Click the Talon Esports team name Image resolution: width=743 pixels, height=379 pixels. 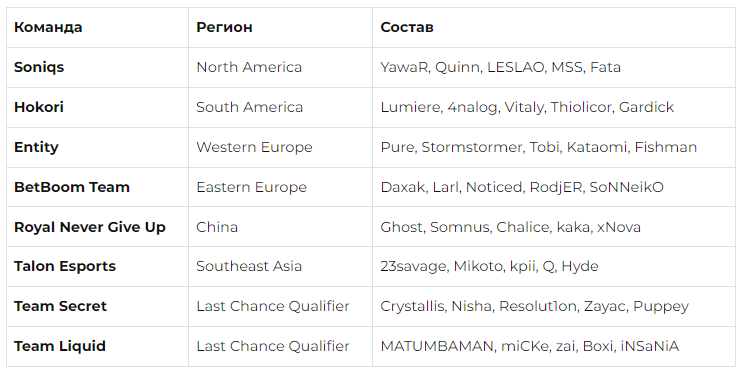65,267
